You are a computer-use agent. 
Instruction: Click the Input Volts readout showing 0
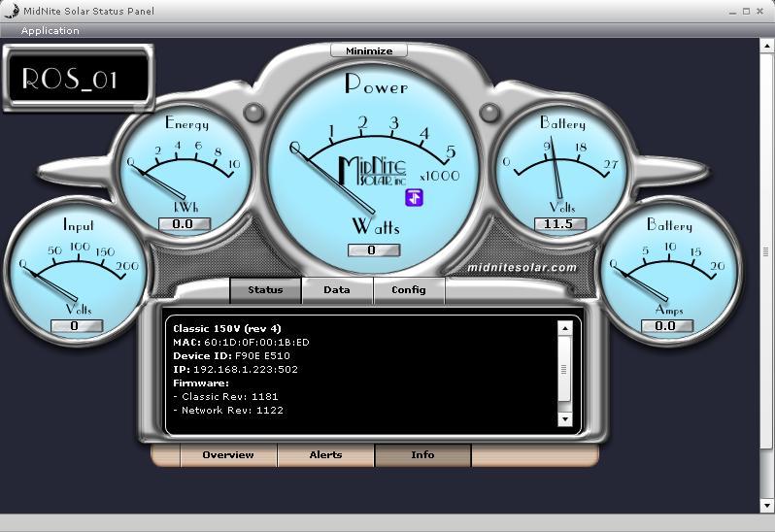[77, 326]
